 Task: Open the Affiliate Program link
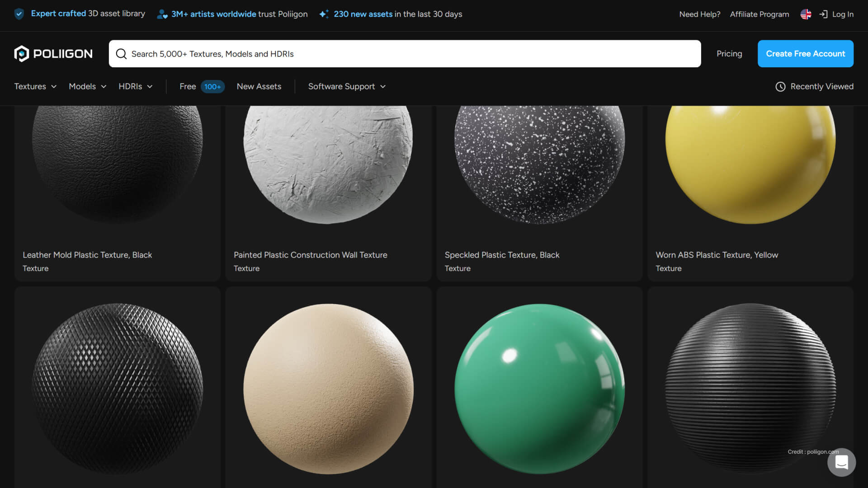pos(759,14)
